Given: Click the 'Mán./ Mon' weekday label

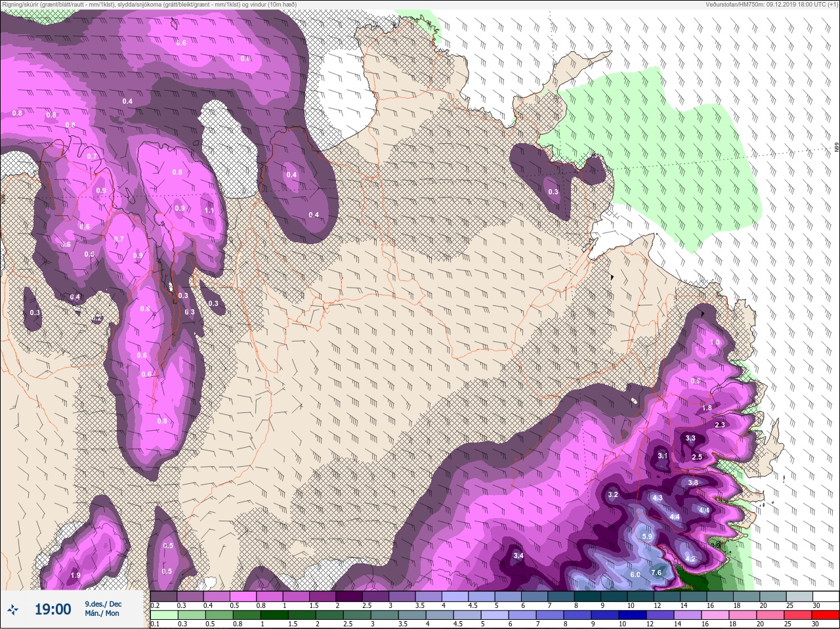Looking at the screenshot, I should tap(102, 613).
